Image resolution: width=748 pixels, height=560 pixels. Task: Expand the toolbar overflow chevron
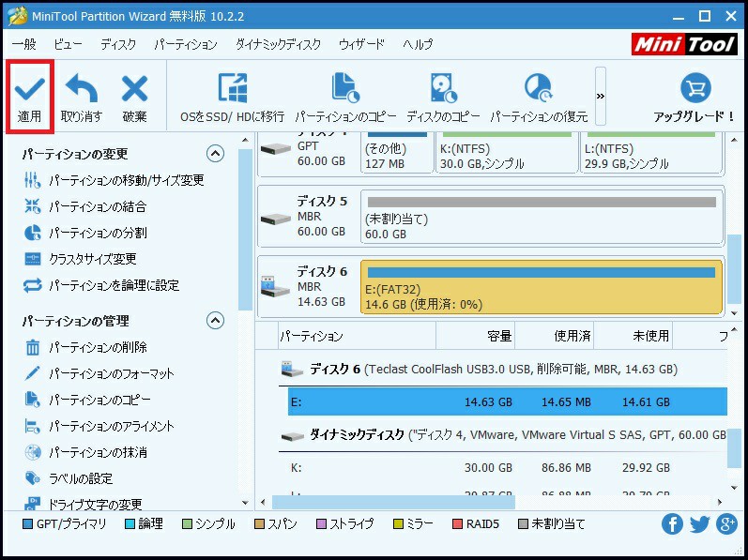[x=601, y=96]
